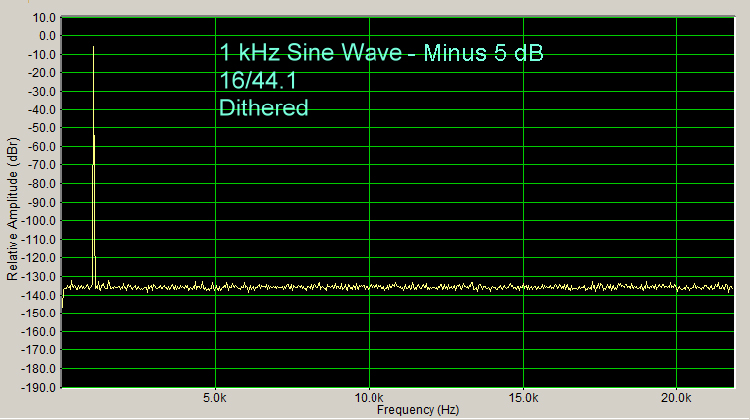The width and height of the screenshot is (750, 420).
Task: Select the -50.0 amplitude tick label
Action: [x=43, y=129]
